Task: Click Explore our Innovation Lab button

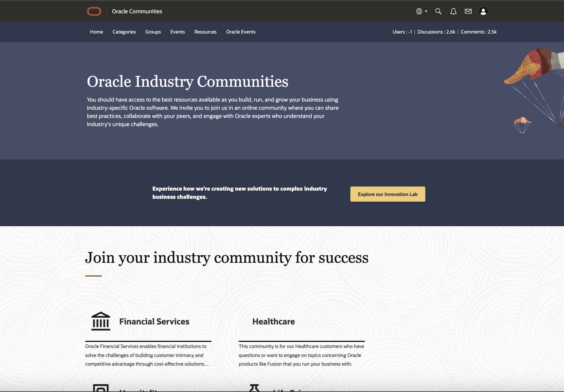Action: click(x=387, y=194)
